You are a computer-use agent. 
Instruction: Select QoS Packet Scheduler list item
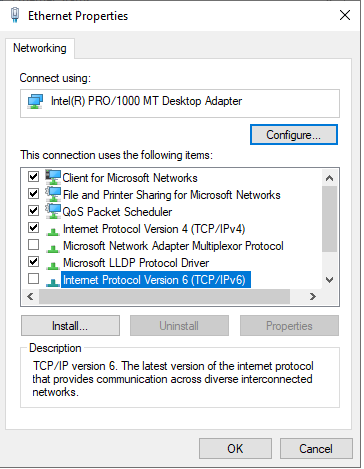(x=117, y=212)
